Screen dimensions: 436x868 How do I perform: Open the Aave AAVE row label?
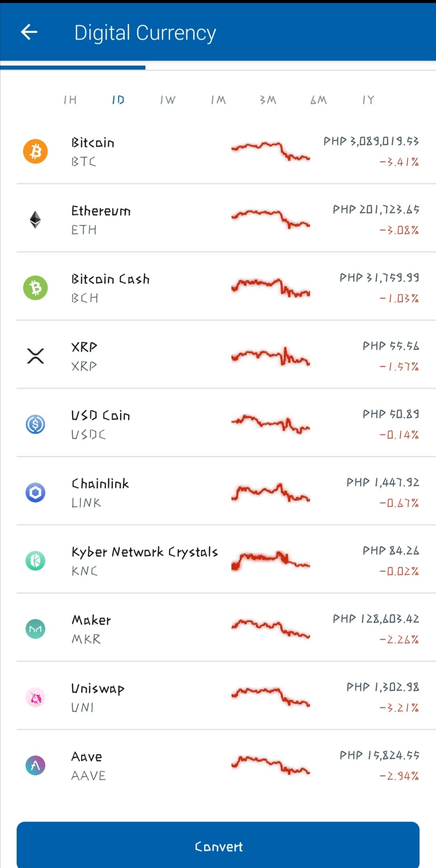(x=88, y=766)
